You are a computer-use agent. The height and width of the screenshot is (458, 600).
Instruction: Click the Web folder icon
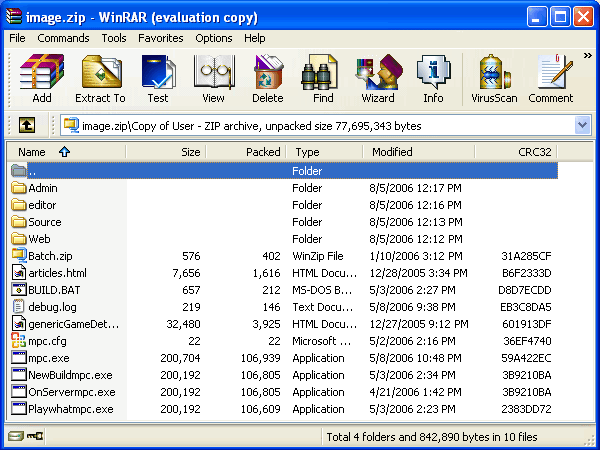(18, 239)
